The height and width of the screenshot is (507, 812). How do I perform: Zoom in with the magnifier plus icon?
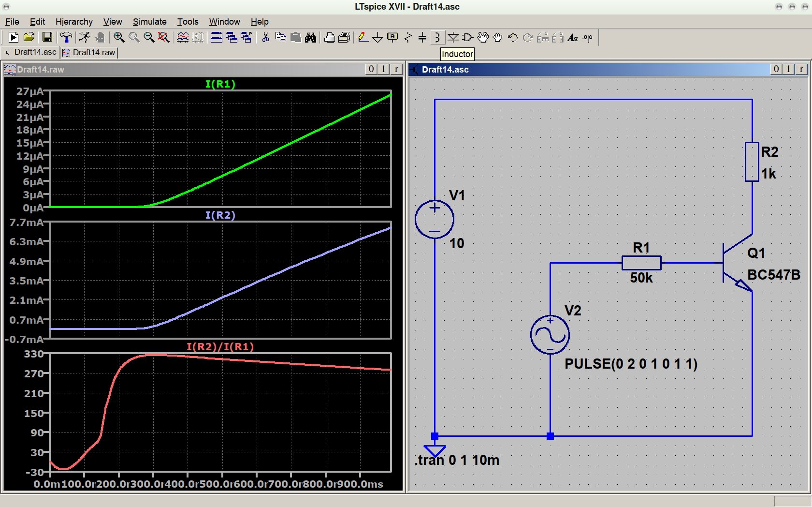coord(119,37)
